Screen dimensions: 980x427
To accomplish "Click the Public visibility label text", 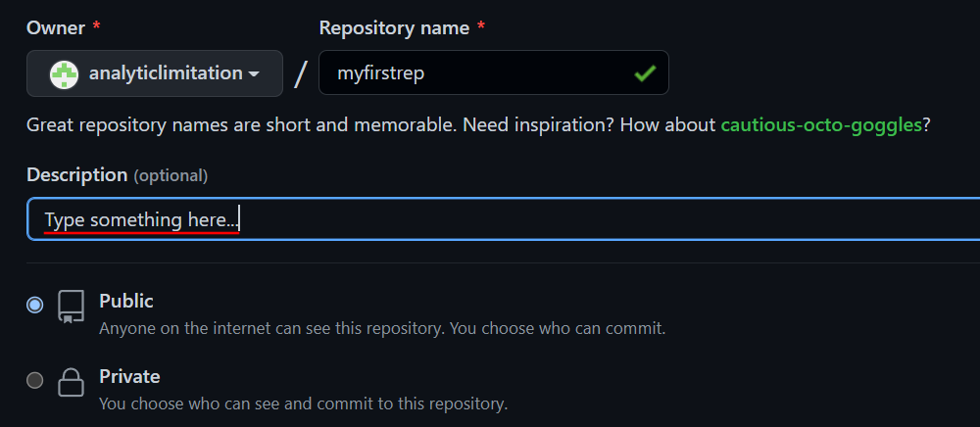I will tap(126, 301).
